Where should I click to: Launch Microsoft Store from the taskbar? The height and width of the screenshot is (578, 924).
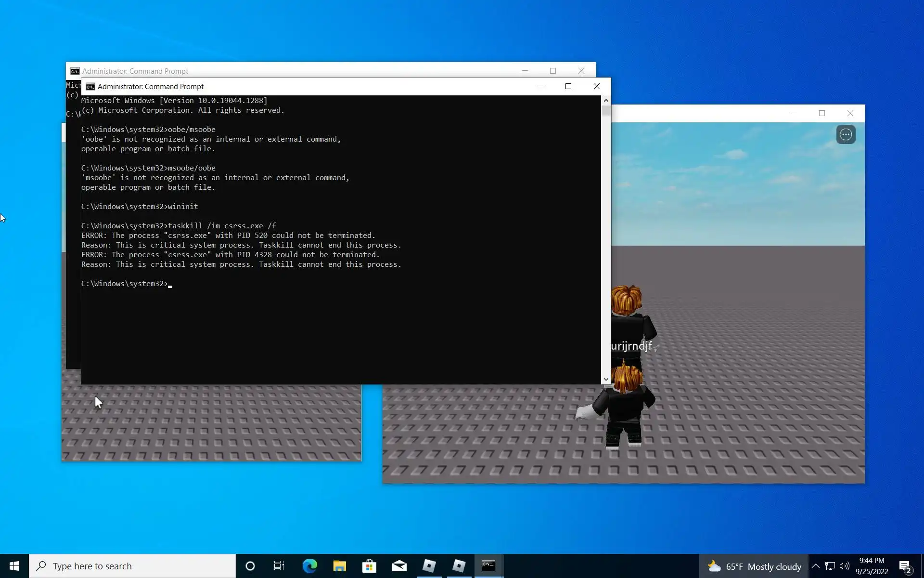click(x=369, y=566)
